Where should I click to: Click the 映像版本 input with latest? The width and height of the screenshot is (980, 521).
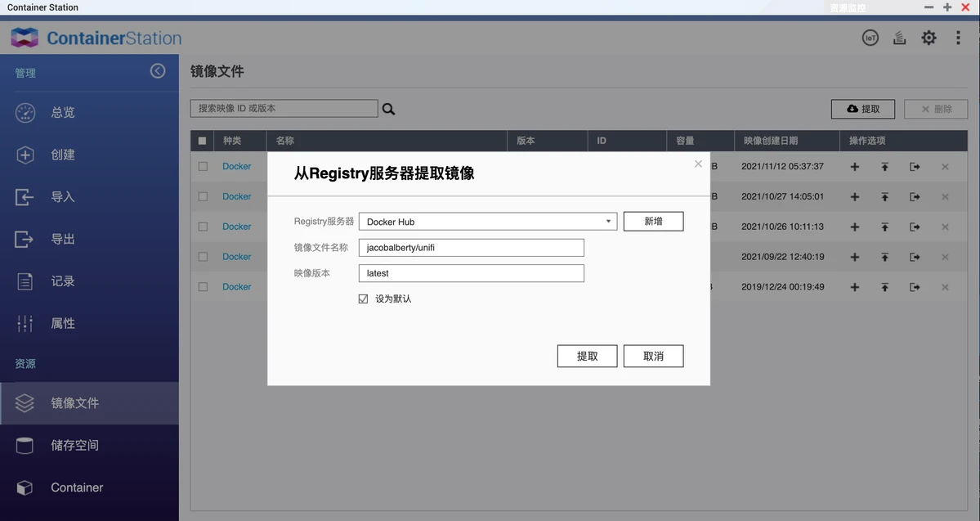click(472, 273)
